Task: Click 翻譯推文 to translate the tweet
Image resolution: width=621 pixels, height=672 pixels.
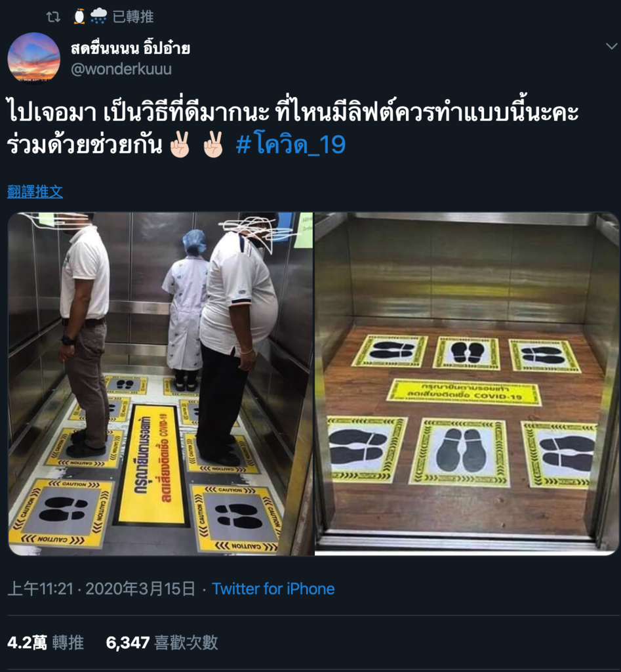Action: (35, 191)
